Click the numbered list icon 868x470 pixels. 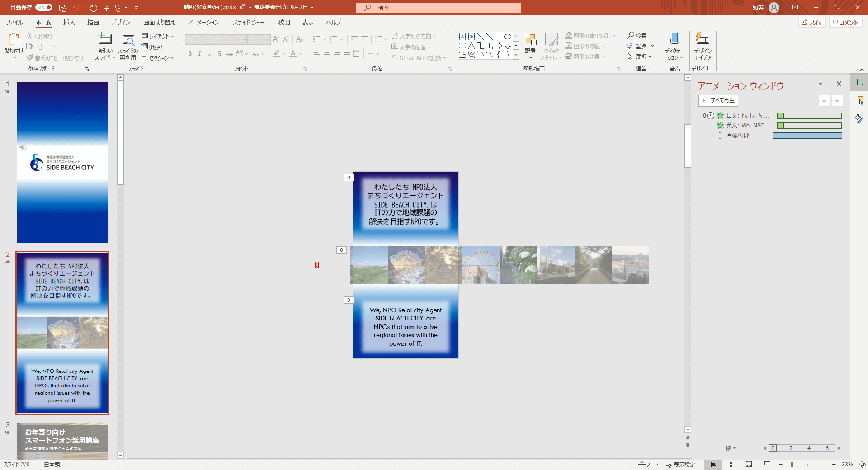click(x=334, y=39)
